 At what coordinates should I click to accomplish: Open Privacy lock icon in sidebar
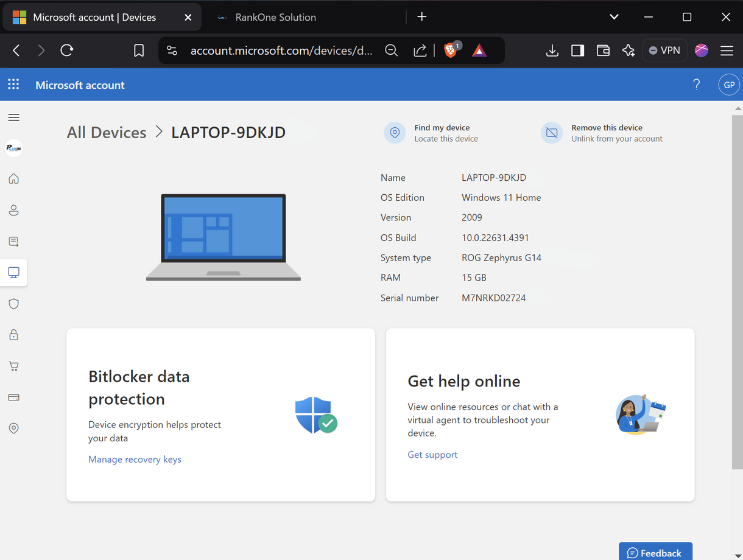13,335
